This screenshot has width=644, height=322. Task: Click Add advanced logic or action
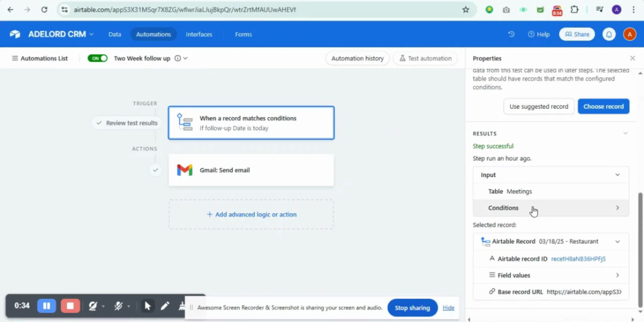pos(251,214)
